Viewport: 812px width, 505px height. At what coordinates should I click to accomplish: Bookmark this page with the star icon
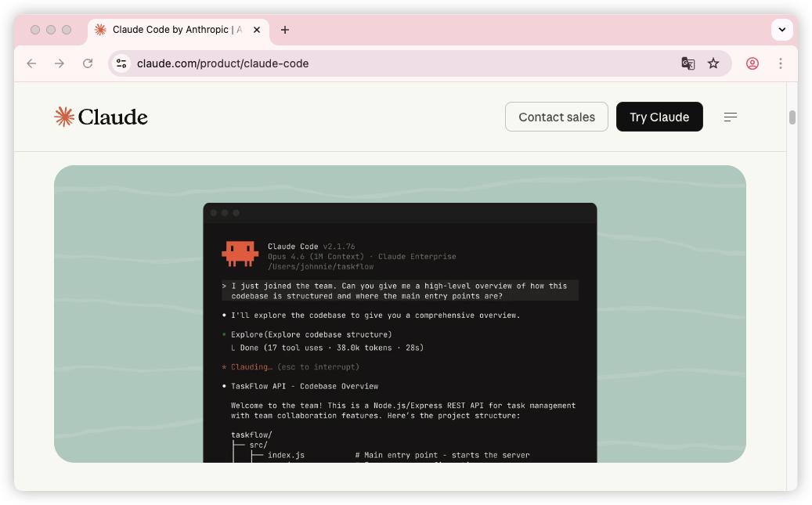tap(713, 63)
